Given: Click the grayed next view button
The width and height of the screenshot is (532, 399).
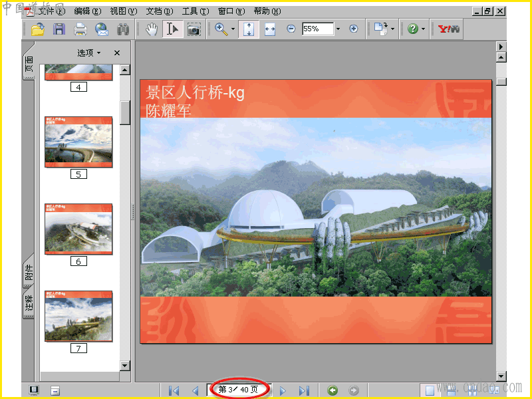Looking at the screenshot, I should (x=354, y=390).
